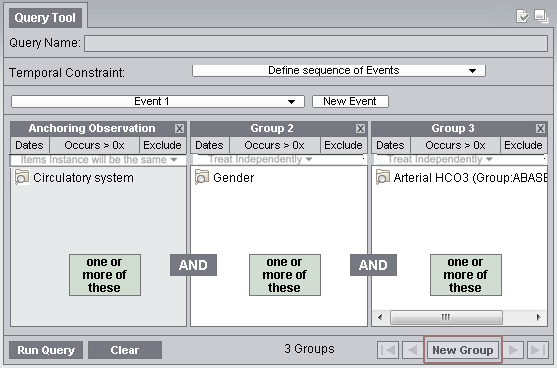The width and height of the screenshot is (557, 368).
Task: Select the Gender folder icon
Action: coord(202,177)
